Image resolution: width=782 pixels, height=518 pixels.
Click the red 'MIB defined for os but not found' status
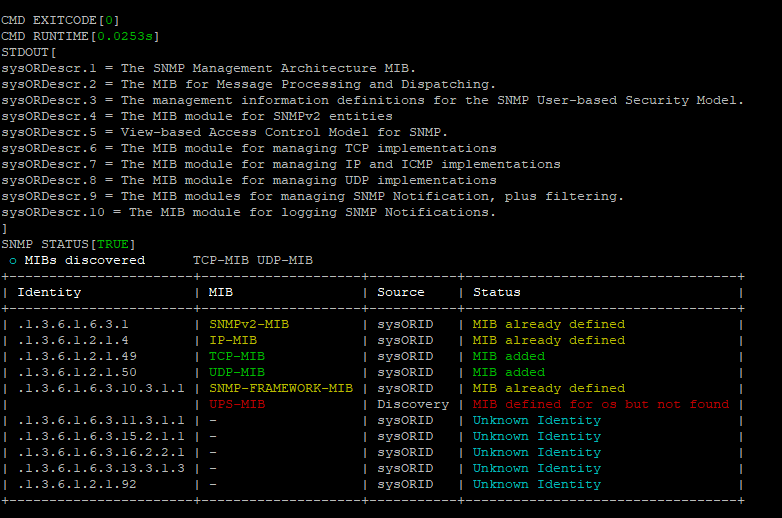(600, 404)
